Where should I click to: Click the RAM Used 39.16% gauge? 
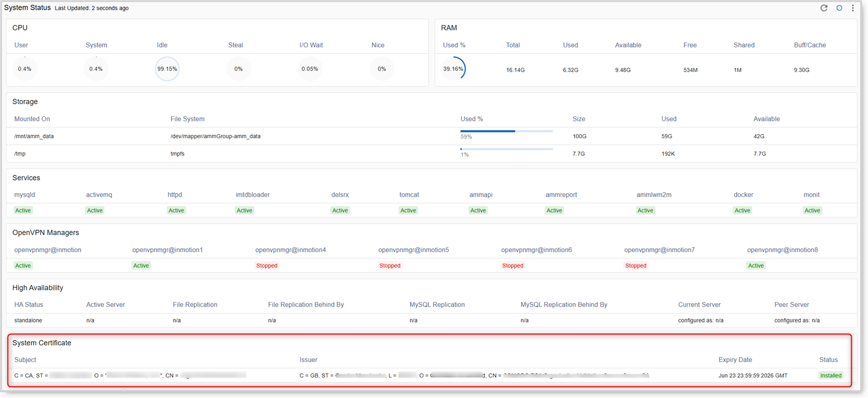coord(453,69)
